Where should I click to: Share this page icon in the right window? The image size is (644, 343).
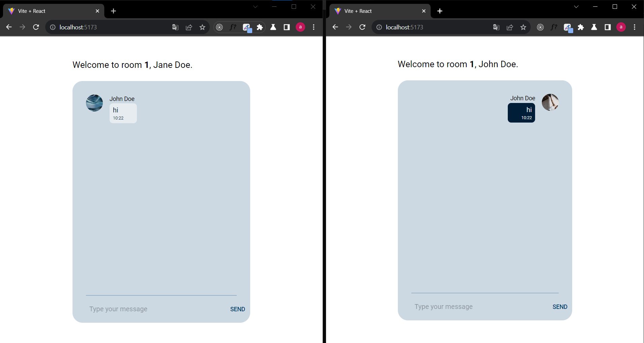point(510,27)
